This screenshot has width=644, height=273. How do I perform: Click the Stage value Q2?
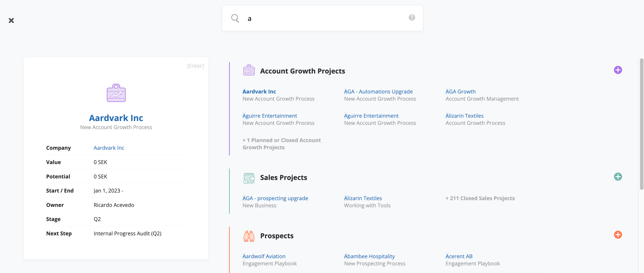point(97,219)
